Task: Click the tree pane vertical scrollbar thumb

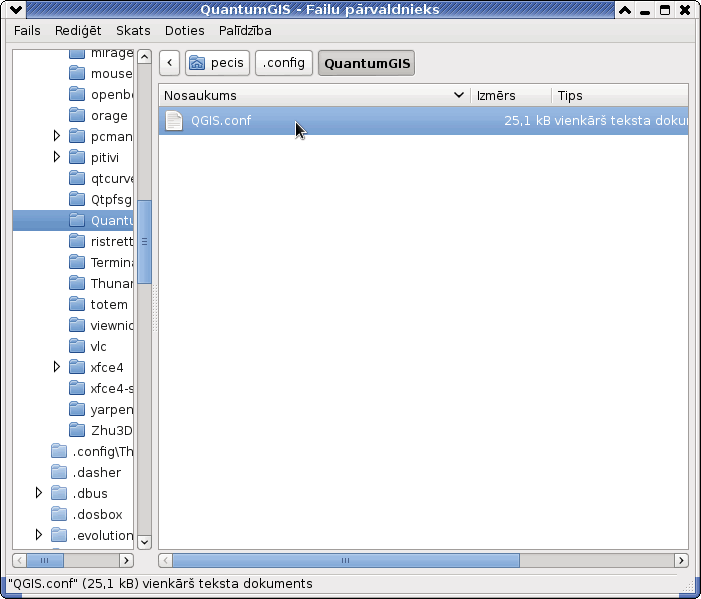Action: click(x=144, y=241)
